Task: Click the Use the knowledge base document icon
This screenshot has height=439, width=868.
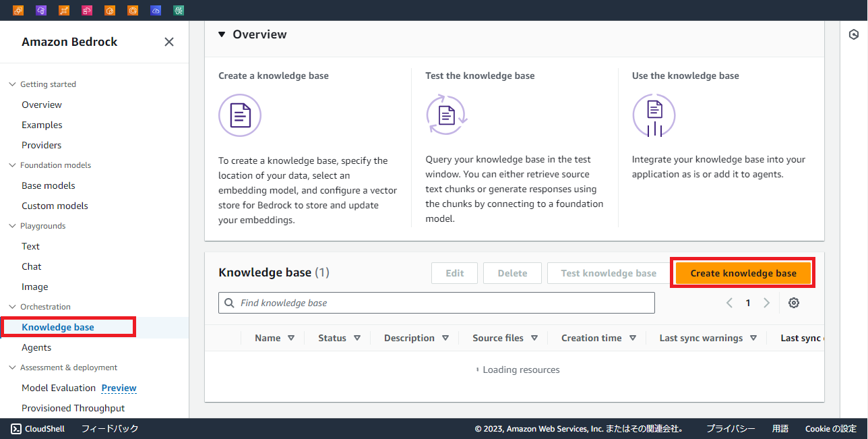Action: (654, 115)
